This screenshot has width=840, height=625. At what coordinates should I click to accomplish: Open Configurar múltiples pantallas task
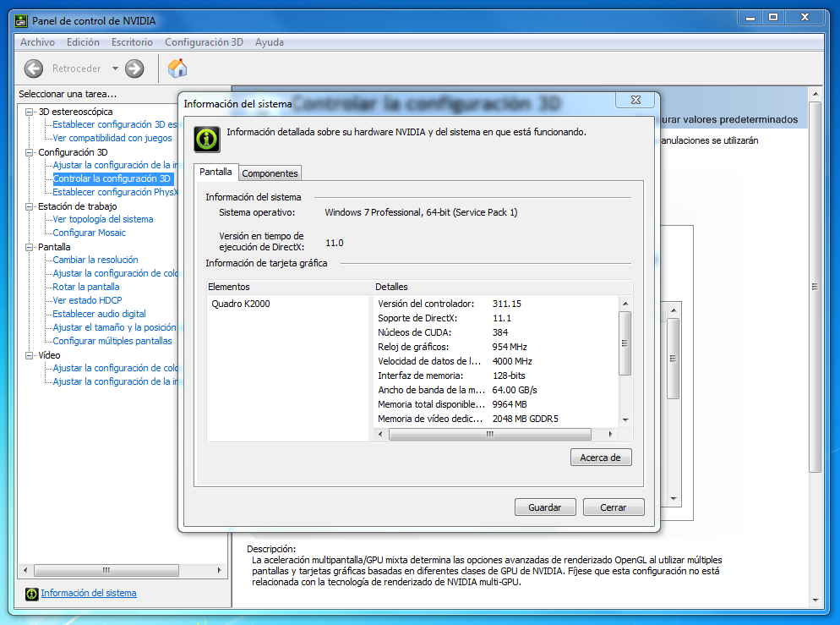tap(112, 341)
